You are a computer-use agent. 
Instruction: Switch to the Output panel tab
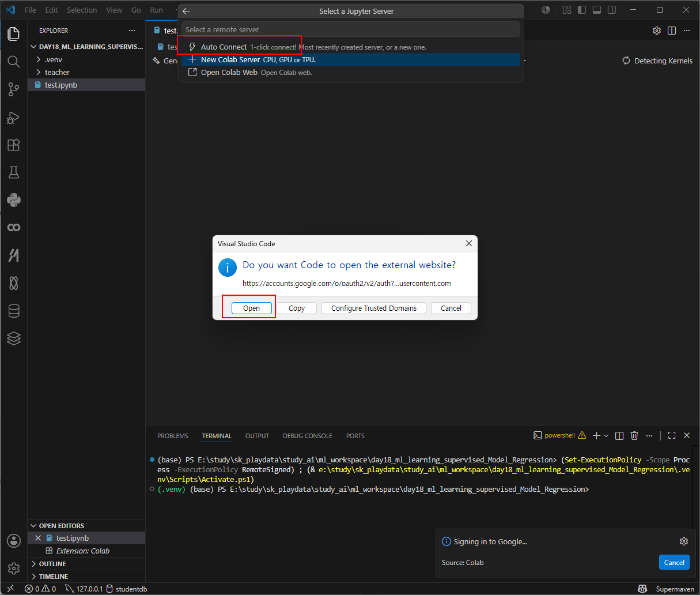click(x=257, y=436)
